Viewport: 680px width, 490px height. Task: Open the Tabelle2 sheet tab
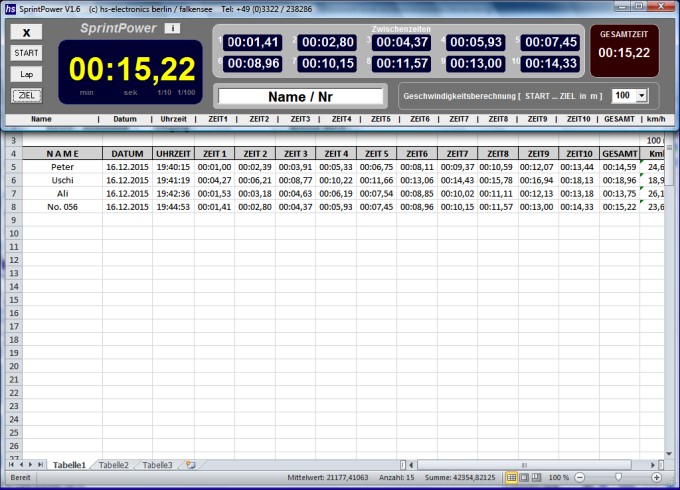tap(113, 465)
